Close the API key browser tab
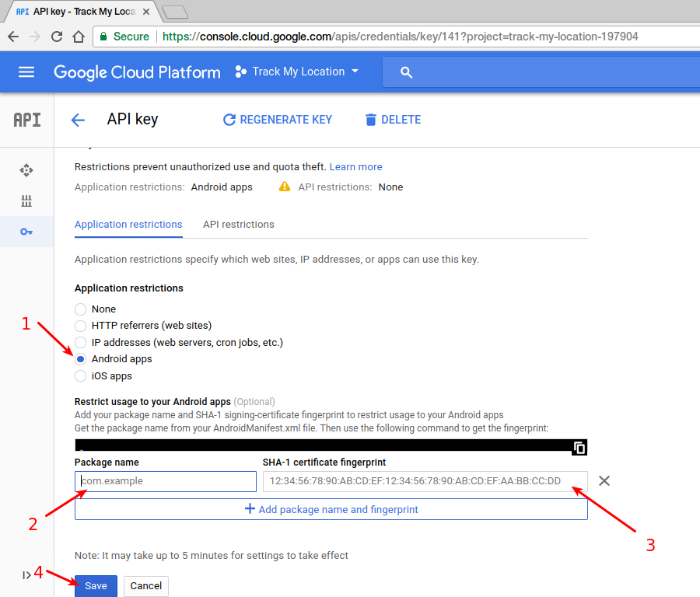700x597 pixels. 146,12
